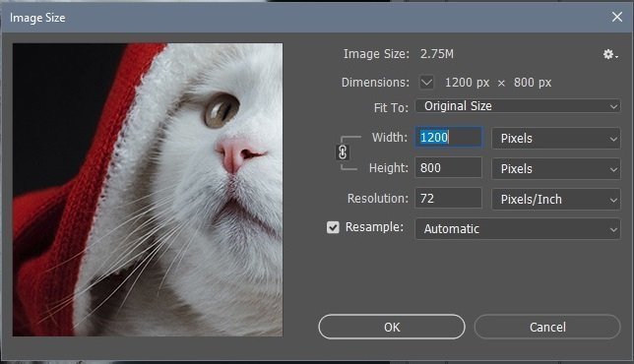Open the Resolution Pixels/Inch dropdown
634x364 pixels.
coord(556,199)
